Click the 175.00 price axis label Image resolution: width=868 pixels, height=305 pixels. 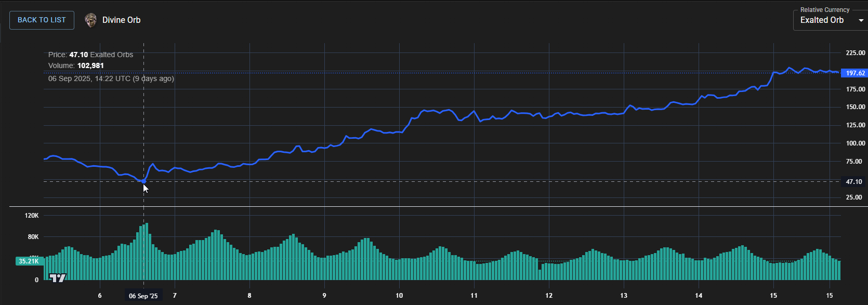[856, 89]
